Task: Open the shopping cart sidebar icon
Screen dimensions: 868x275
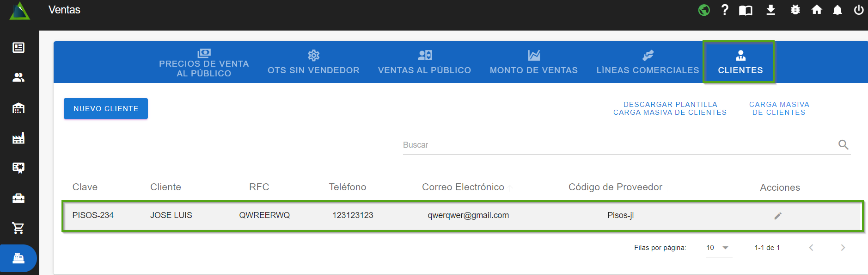Action: [18, 228]
